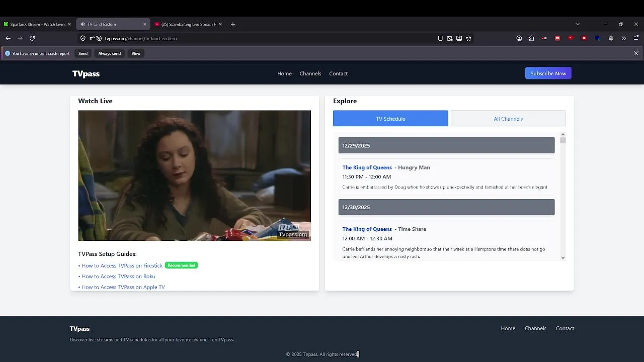View the unsent crash report
Viewport: 644px width, 362px height.
pos(136,53)
